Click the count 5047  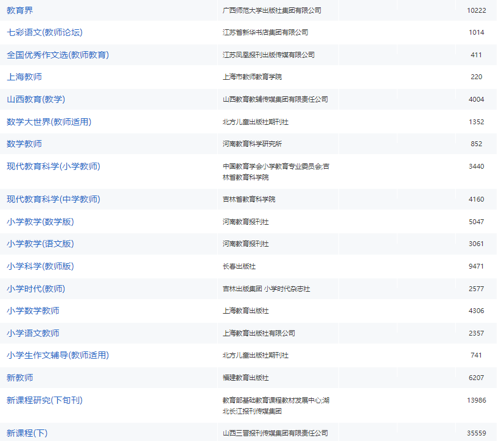tap(477, 222)
